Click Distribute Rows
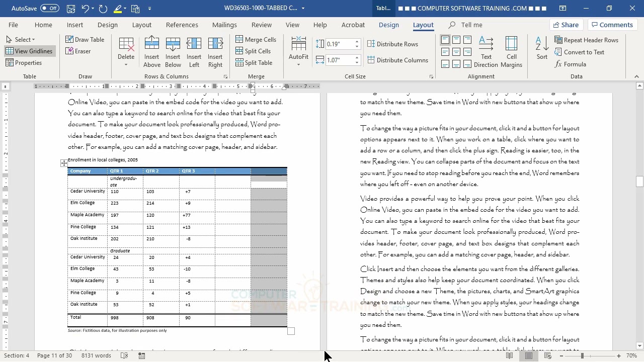The image size is (644, 362). (x=392, y=44)
